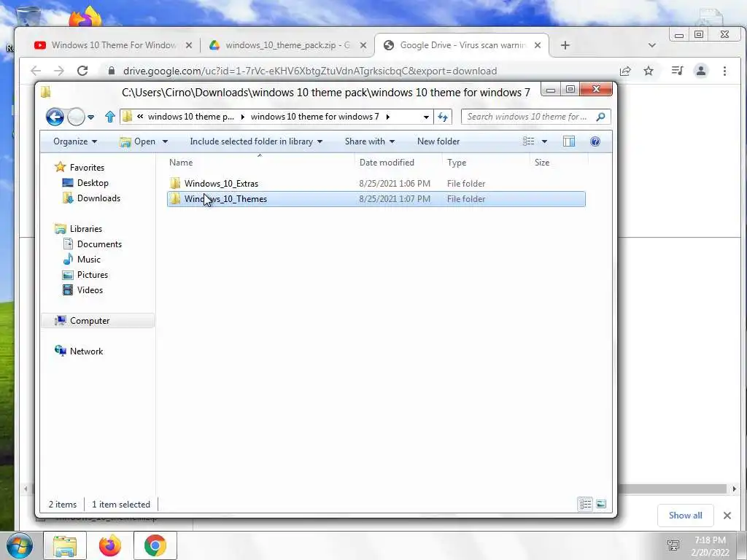Click the Explorer Forward arrow button
Viewport: 747px width, 560px height.
click(76, 117)
